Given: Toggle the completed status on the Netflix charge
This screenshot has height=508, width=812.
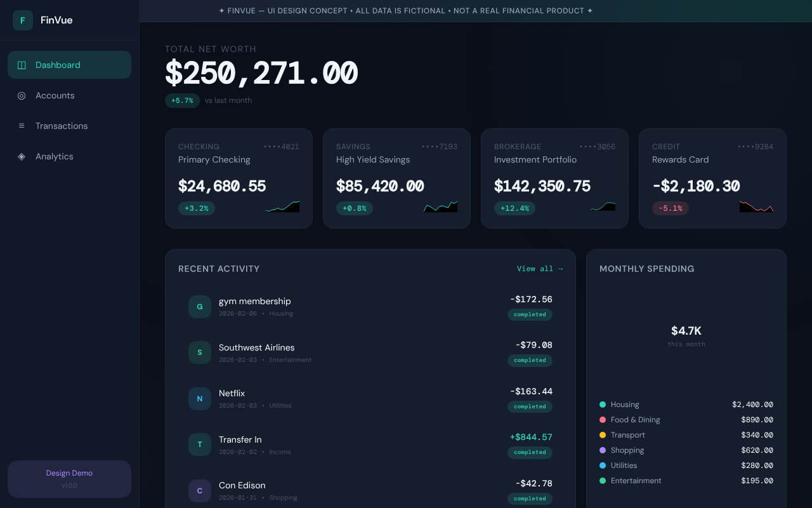Looking at the screenshot, I should tap(530, 406).
